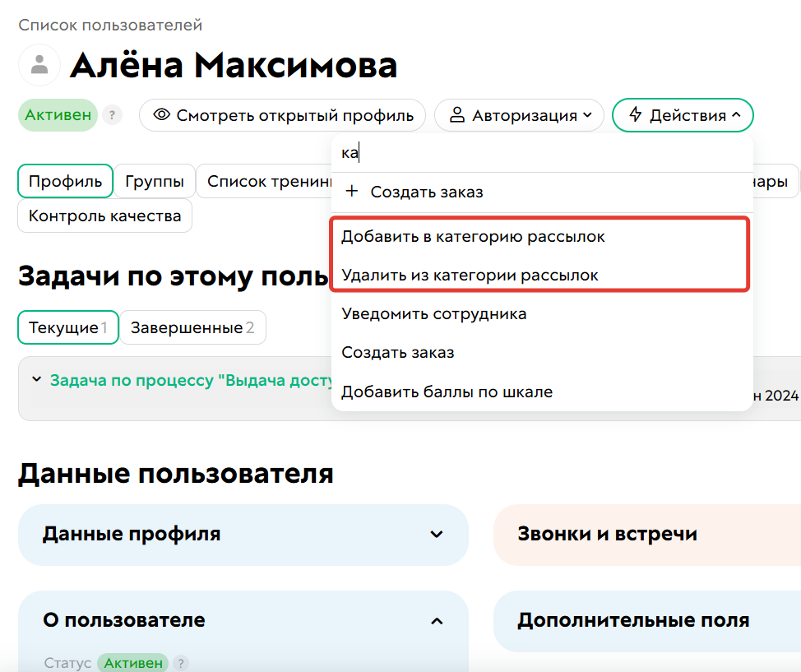Click the plus icon beside "Создать заказ"
This screenshot has width=801, height=672.
tap(352, 190)
